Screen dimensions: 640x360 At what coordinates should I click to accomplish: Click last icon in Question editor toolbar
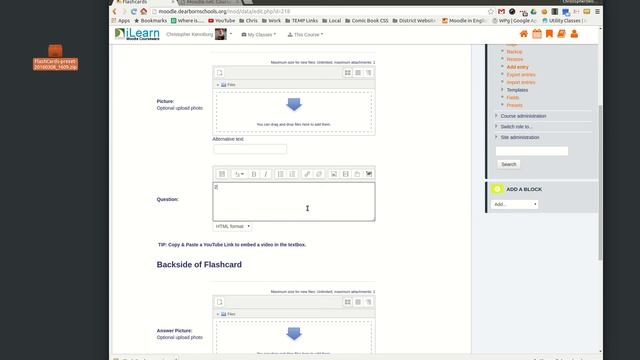(369, 174)
